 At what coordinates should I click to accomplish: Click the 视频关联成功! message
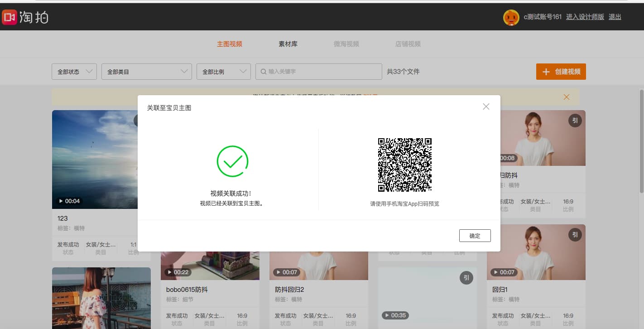point(231,194)
